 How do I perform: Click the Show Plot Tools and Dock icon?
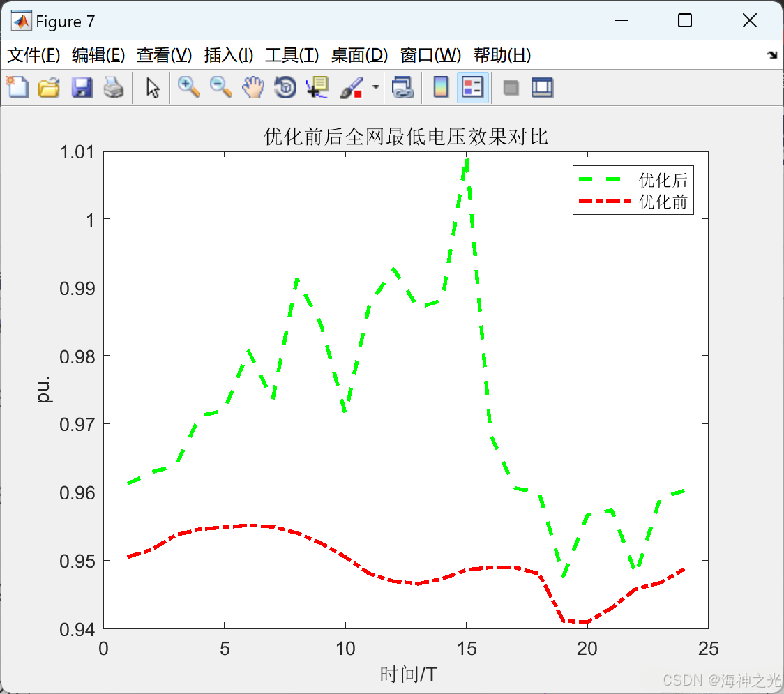click(542, 87)
